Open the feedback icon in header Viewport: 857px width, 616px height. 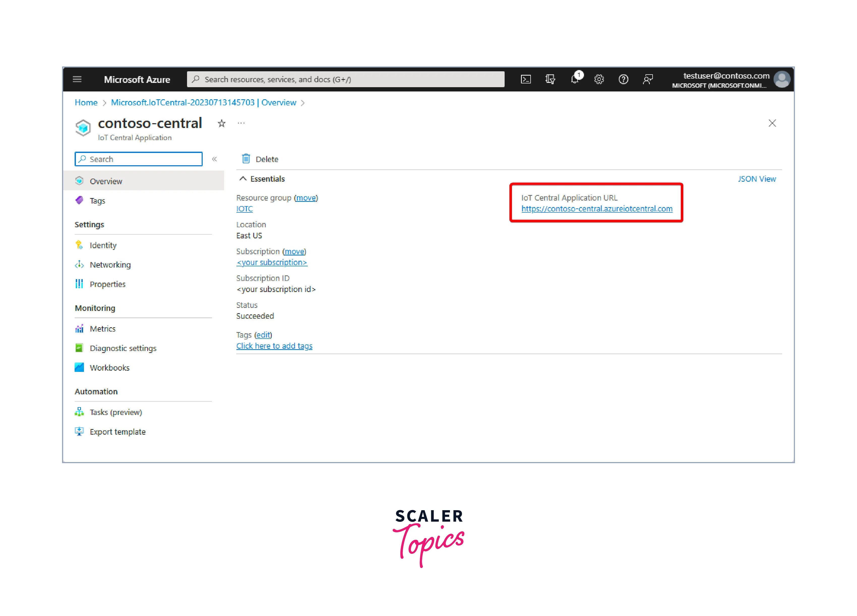pyautogui.click(x=648, y=79)
